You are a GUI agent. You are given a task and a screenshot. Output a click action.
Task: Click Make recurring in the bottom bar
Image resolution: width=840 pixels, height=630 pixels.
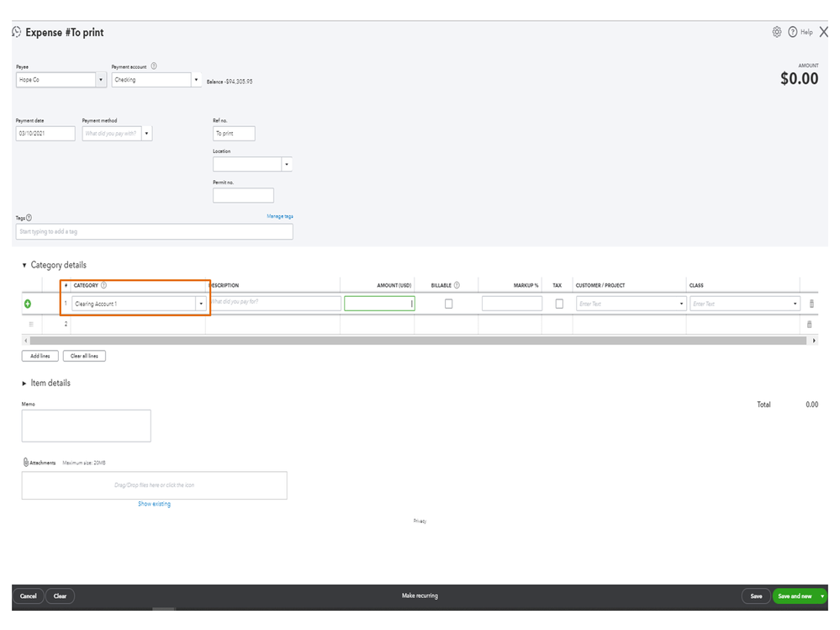tap(420, 596)
